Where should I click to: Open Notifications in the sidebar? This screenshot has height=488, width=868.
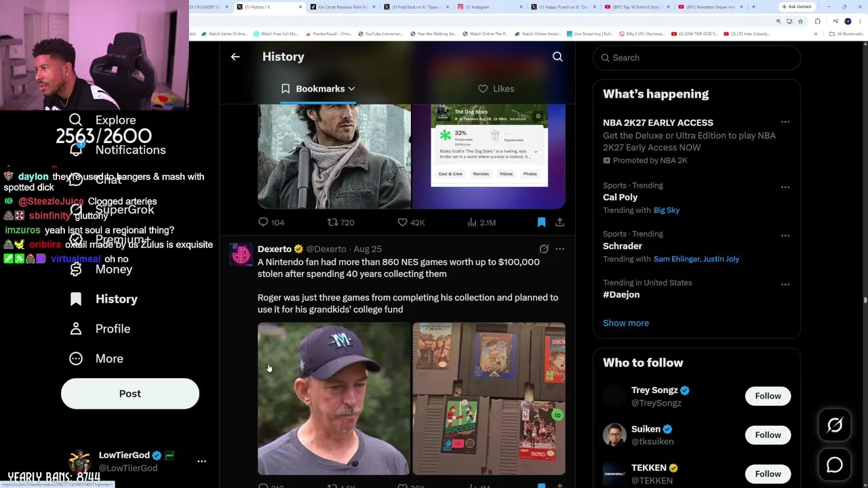click(117, 150)
